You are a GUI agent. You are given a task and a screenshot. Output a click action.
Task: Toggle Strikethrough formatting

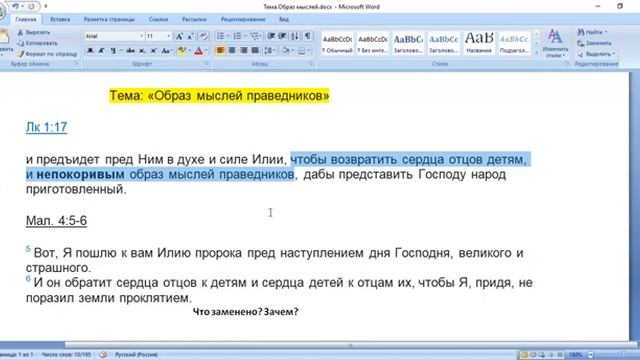click(130, 51)
